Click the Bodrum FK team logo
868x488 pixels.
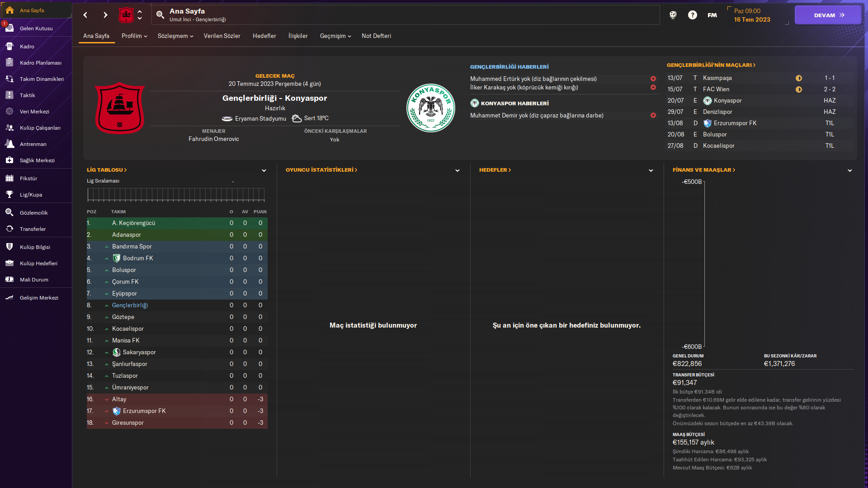[116, 258]
